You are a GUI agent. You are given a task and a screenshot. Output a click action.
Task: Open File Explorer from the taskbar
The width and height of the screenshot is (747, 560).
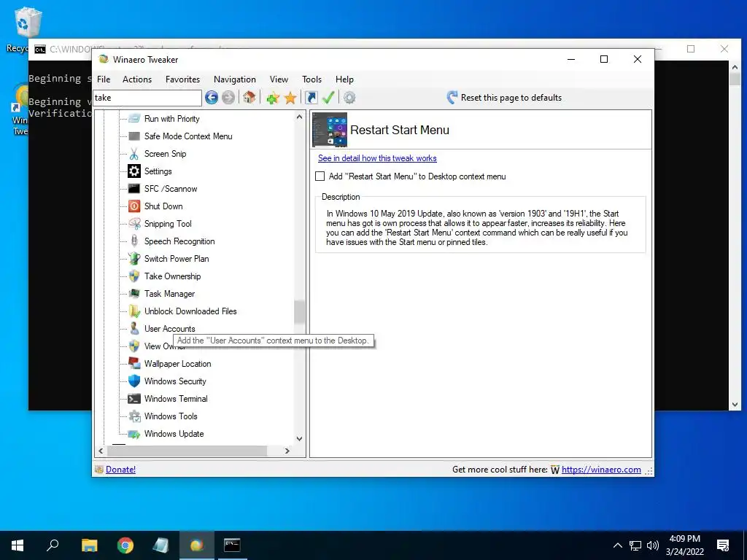(89, 545)
